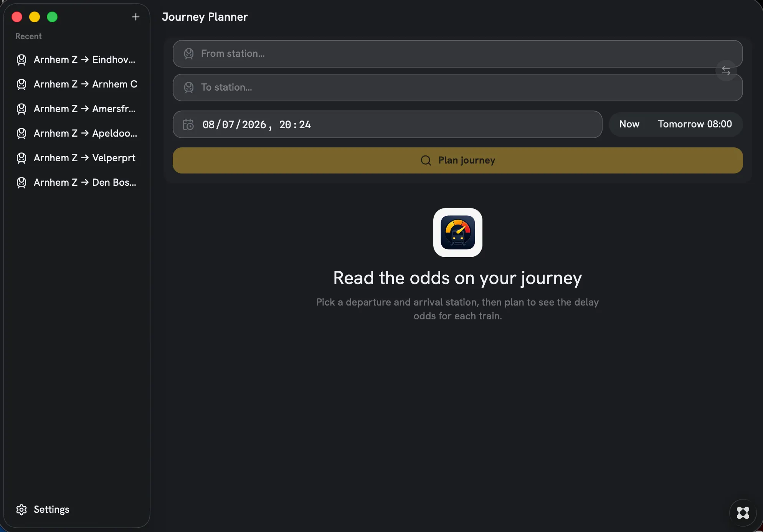763x532 pixels.
Task: Click the speedometer train app logo
Action: [x=457, y=233]
